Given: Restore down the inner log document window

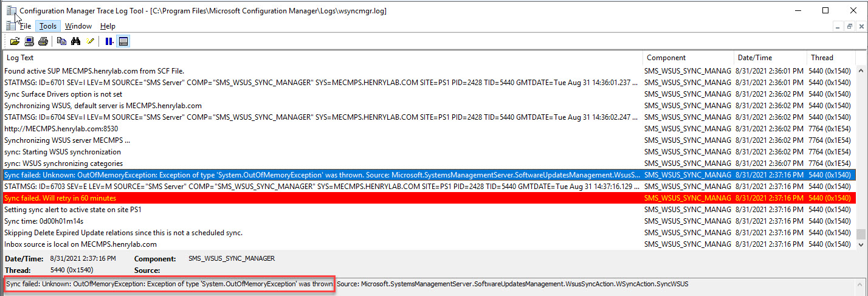Looking at the screenshot, I should [x=849, y=26].
